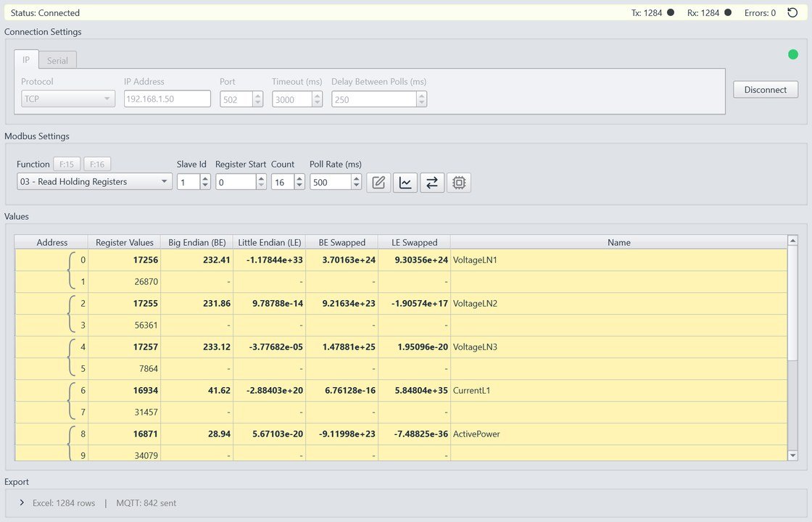Open the Protocol TCP dropdown
The image size is (812, 522).
68,99
